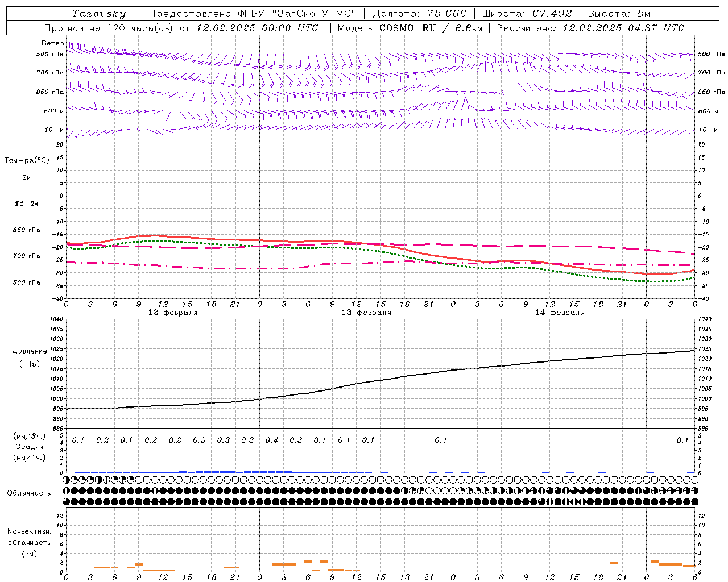
Task: Click the "Тем-ра(°C)" temperature panel label
Action: click(x=27, y=161)
